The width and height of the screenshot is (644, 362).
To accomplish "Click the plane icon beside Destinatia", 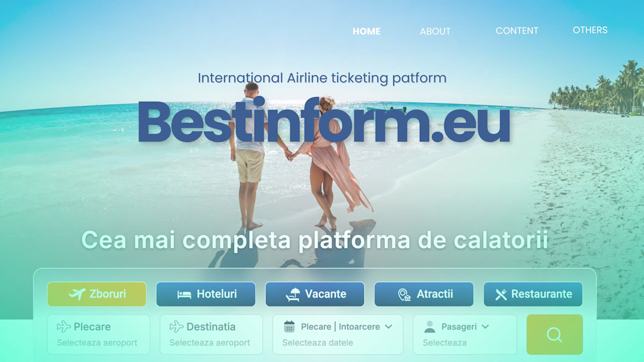I will (176, 327).
